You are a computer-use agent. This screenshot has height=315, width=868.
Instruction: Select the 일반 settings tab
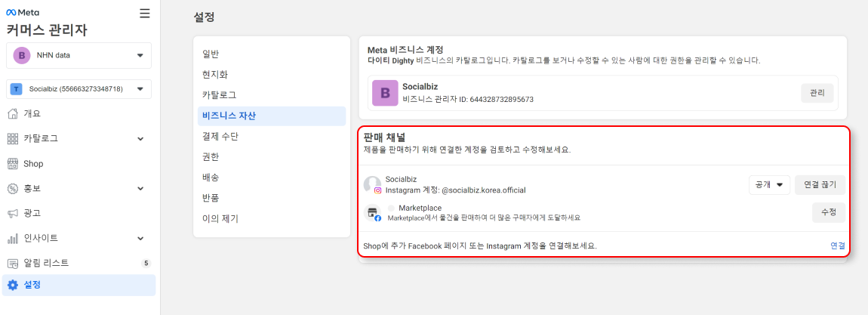(x=271, y=54)
